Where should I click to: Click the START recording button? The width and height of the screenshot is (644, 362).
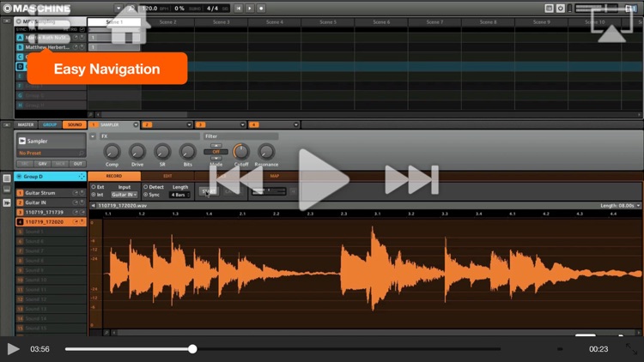209,191
